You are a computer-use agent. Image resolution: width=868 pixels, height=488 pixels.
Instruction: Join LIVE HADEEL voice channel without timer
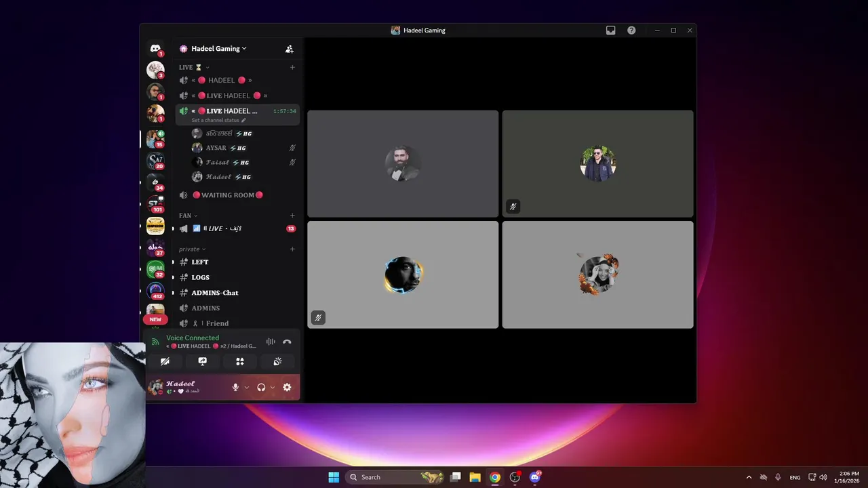[x=237, y=96]
